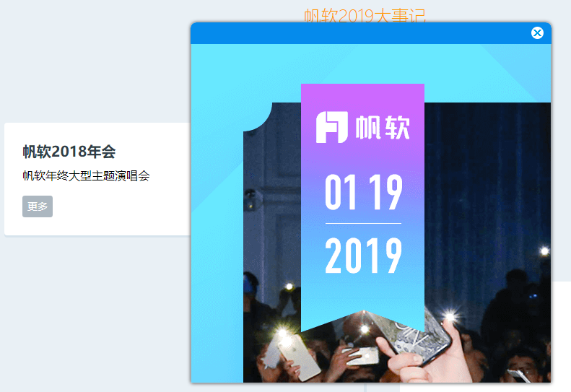Select the 2019 year on the ribbon
Image resolution: width=571 pixels, height=392 pixels.
363,255
